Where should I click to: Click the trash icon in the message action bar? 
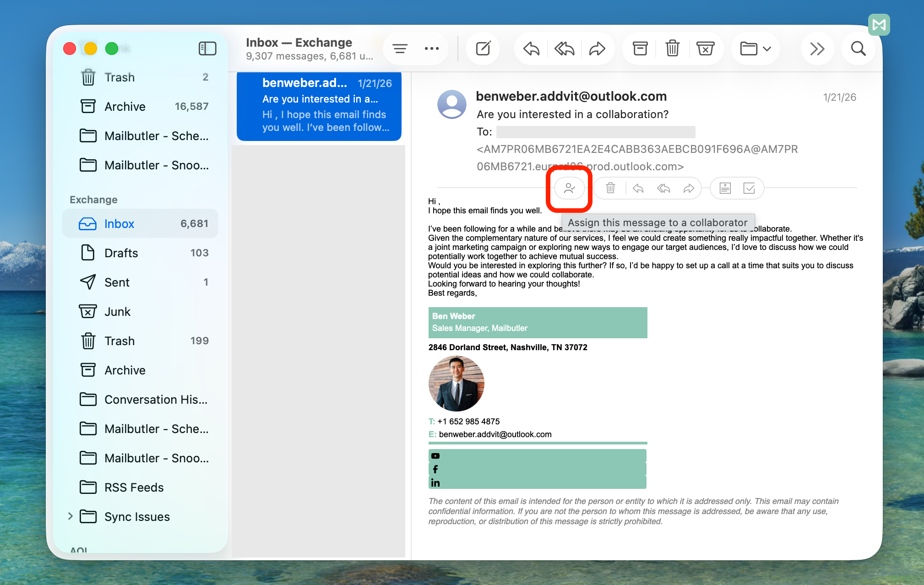pos(610,188)
